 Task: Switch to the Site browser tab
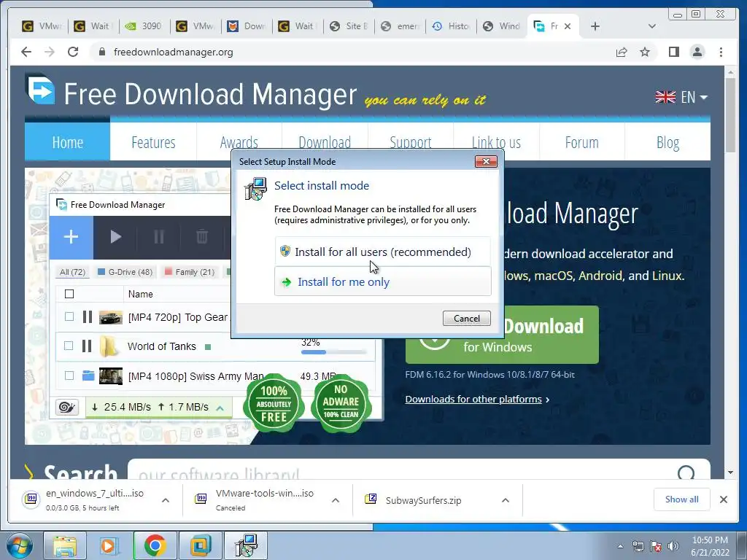(x=349, y=26)
